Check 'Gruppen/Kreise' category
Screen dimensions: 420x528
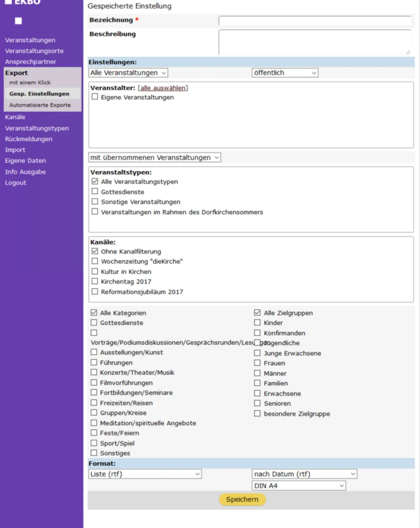94,412
